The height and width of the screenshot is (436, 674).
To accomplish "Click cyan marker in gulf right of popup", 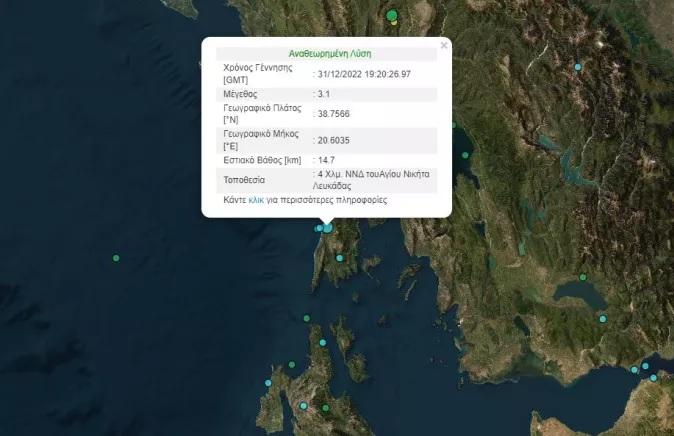I will (x=463, y=154).
